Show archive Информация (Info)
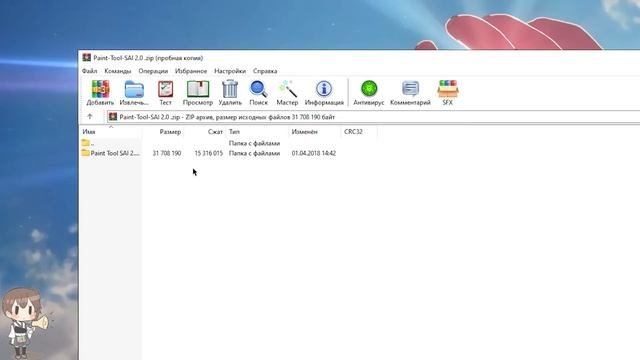This screenshot has height=360, width=640. (324, 93)
